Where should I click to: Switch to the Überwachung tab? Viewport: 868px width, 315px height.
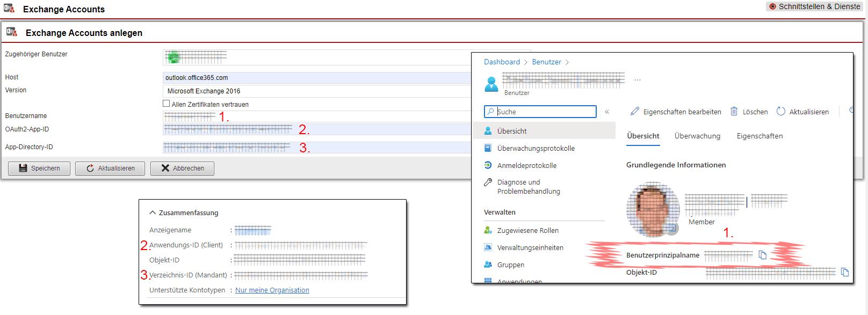pyautogui.click(x=697, y=136)
